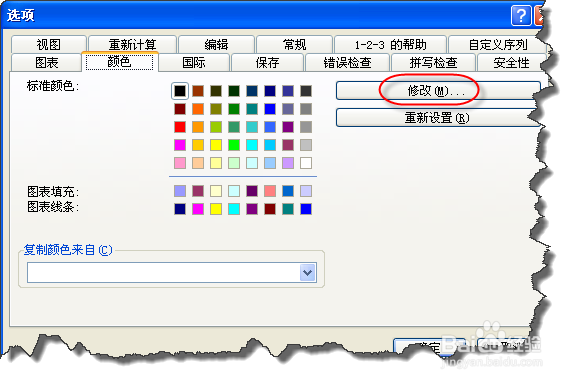Go to the 编辑 tab
The height and width of the screenshot is (382, 575).
click(216, 44)
